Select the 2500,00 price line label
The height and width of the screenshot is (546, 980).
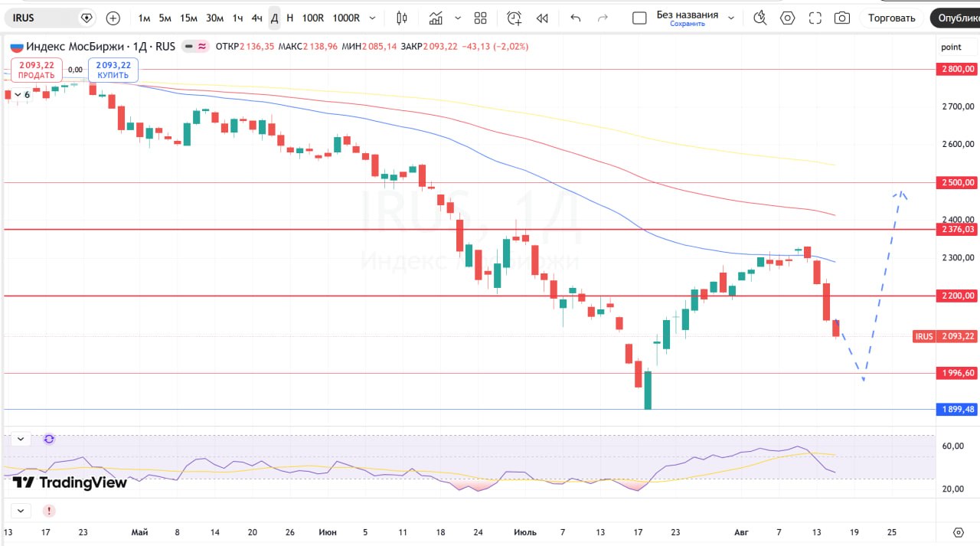point(957,182)
